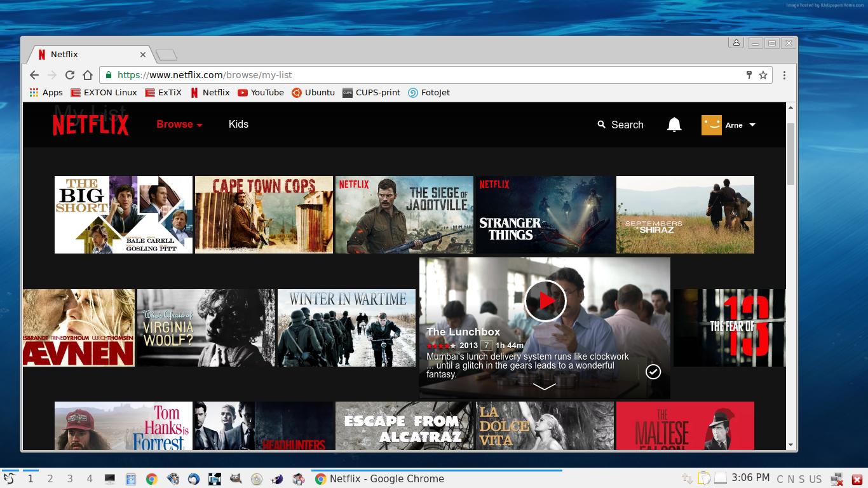Go back to the previous page
This screenshot has height=488, width=868.
point(34,75)
